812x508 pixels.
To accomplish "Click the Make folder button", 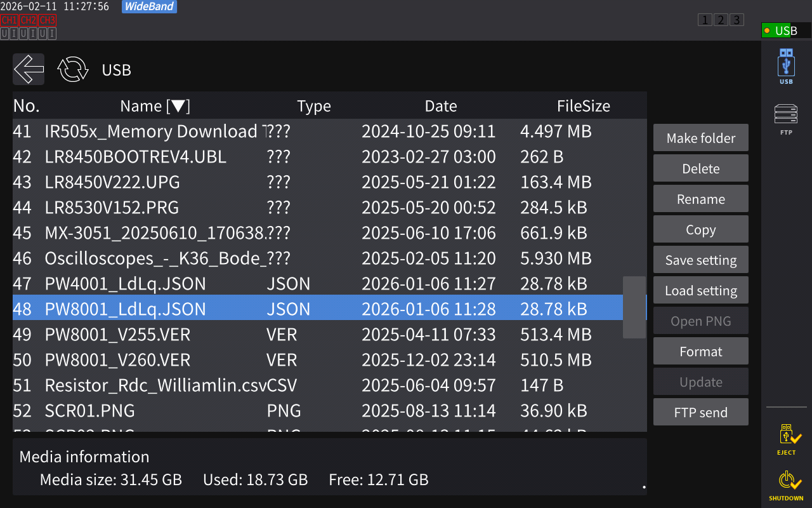I will pos(700,138).
